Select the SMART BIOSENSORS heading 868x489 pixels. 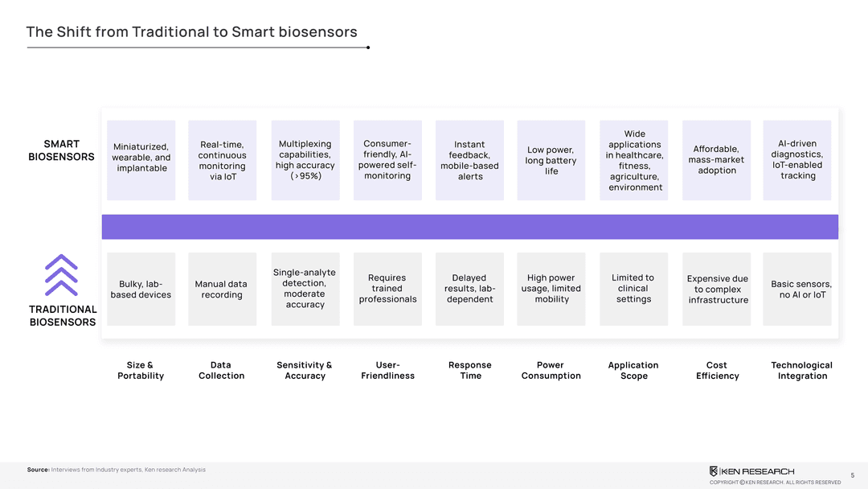[61, 150]
